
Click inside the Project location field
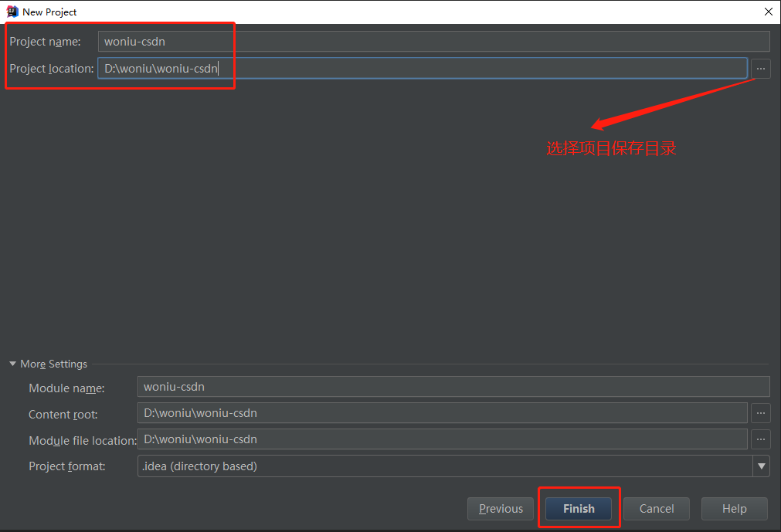(x=309, y=69)
